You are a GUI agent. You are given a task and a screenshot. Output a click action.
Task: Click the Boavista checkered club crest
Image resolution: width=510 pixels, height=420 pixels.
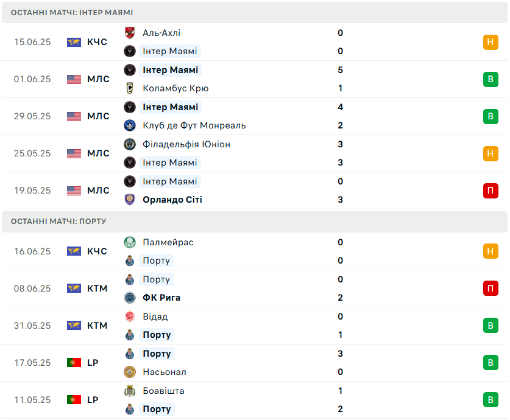pos(130,391)
